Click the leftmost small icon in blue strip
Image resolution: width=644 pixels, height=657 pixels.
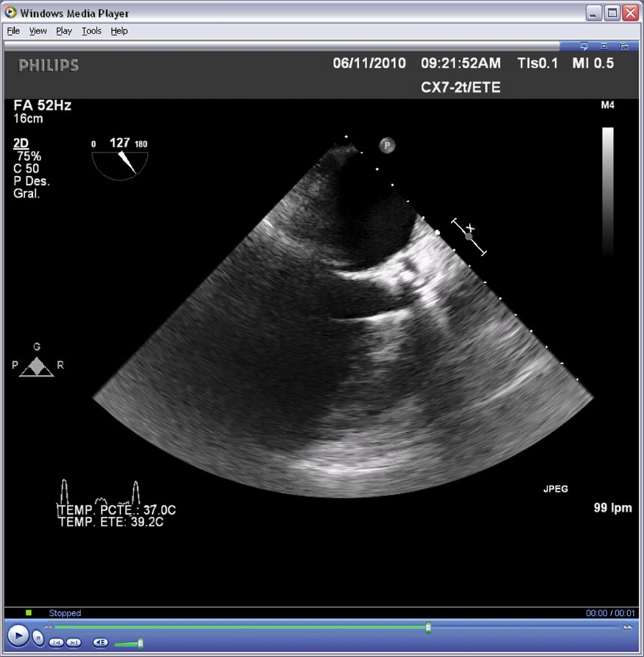click(x=584, y=46)
